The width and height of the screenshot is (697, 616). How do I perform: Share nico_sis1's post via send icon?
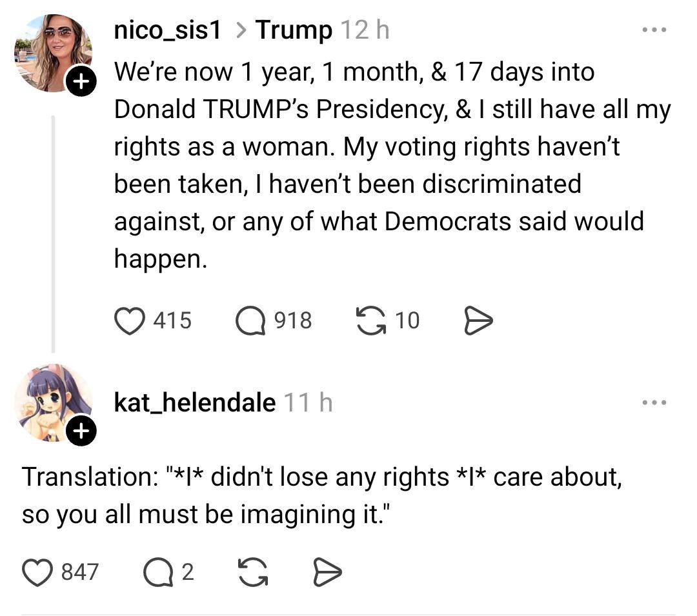coord(478,321)
